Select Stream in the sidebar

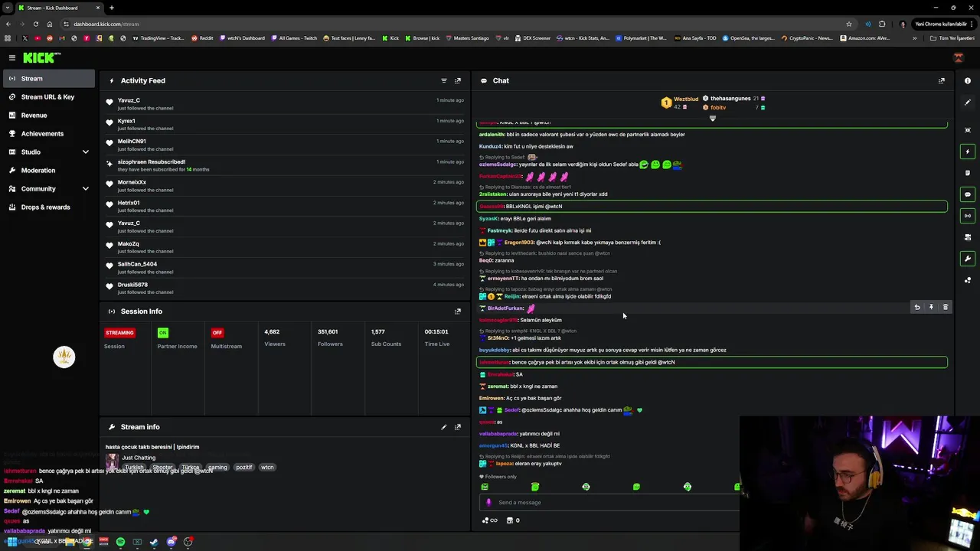[49, 78]
